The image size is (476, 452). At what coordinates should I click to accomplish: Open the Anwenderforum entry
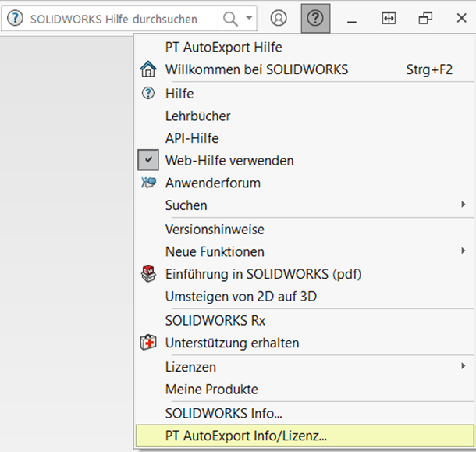305,183
